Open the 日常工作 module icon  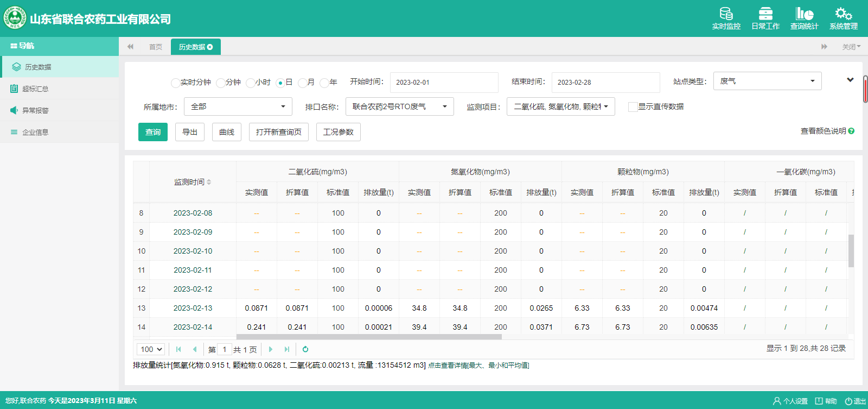pos(765,14)
